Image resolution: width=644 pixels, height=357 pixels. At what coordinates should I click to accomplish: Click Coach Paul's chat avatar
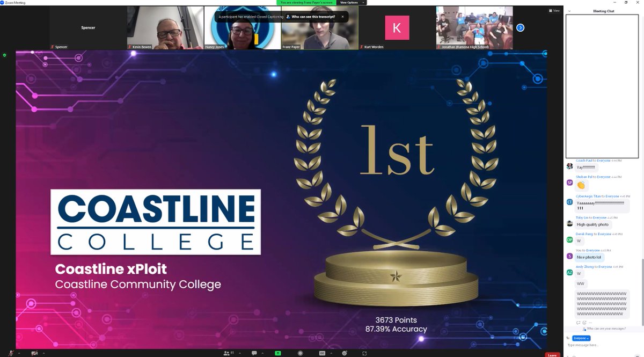[569, 166]
